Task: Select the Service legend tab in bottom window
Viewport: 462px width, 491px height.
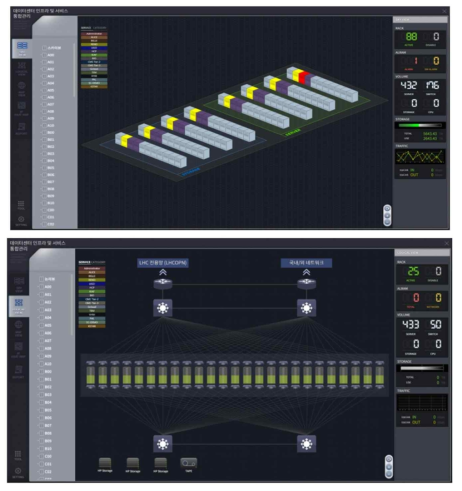Action: point(85,262)
